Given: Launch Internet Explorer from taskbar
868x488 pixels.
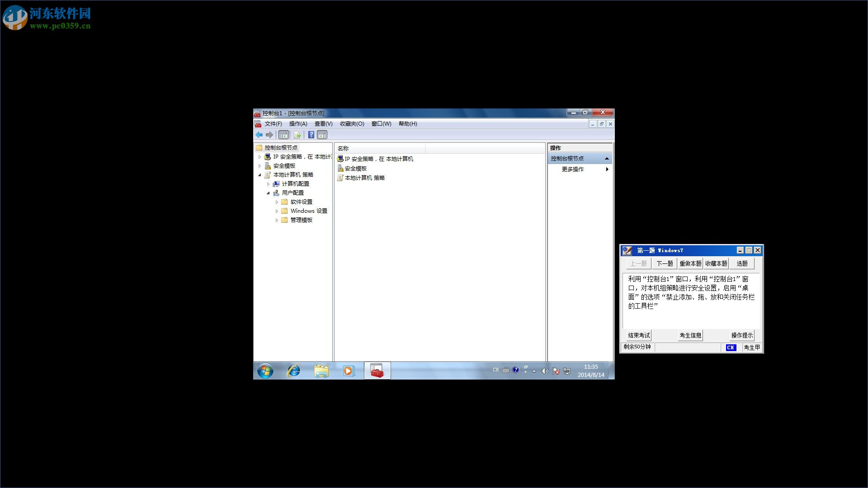Looking at the screenshot, I should tap(294, 371).
